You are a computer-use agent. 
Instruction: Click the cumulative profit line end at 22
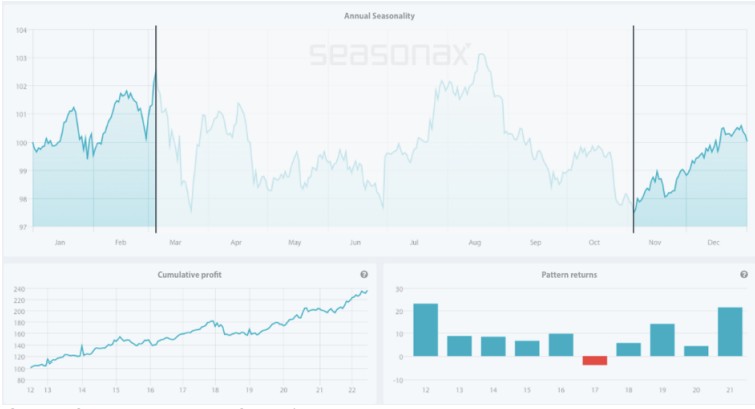click(x=367, y=291)
